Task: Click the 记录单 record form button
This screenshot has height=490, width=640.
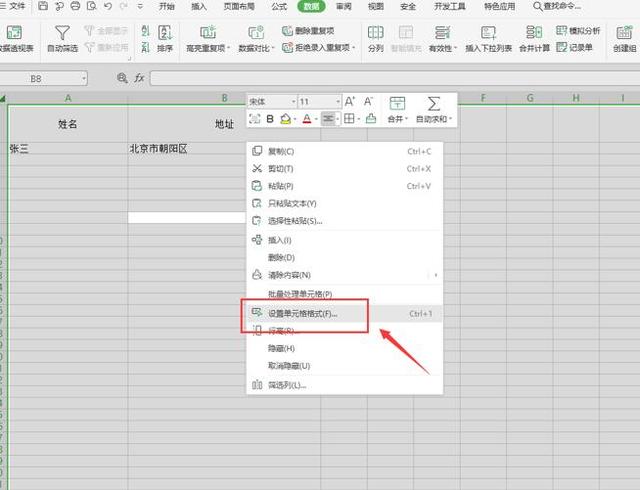Action: (x=574, y=47)
